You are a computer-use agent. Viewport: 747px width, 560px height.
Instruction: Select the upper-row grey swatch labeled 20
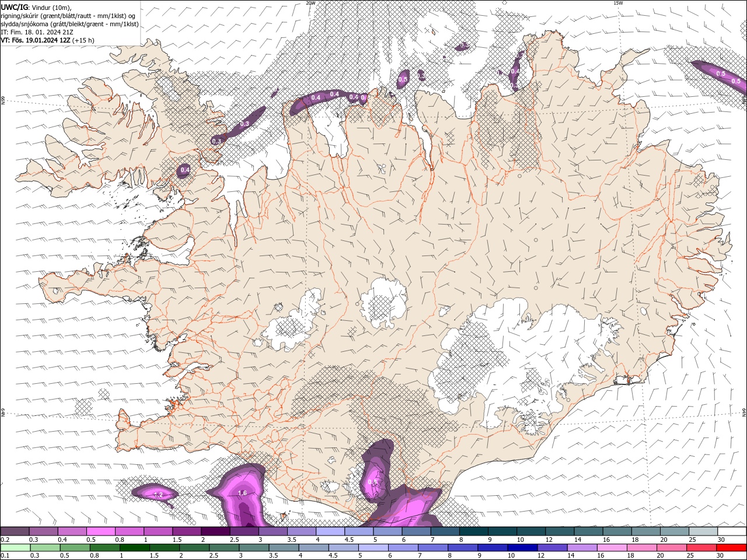tap(675, 531)
